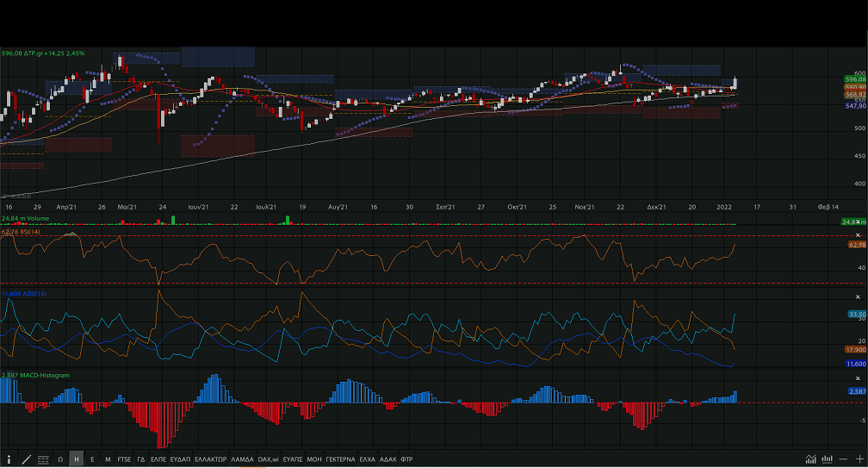Close the ADX(14) indicator panel
Viewport: 868px width, 468px height.
[858, 296]
